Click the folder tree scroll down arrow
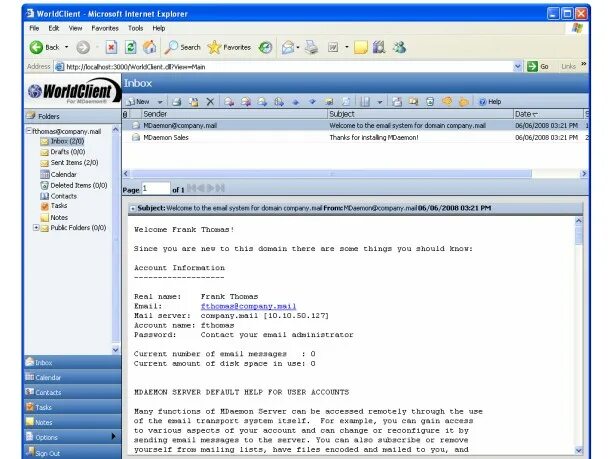This screenshot has width=612, height=459. (116, 350)
